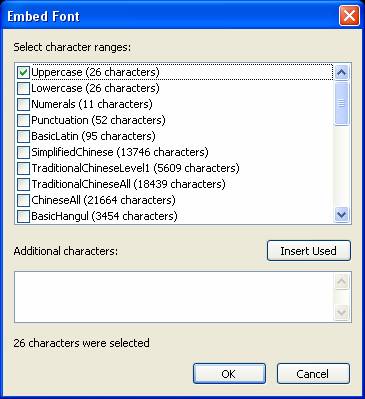Enable TraditionalChineseAll (18439 characters) checkbox
Image resolution: width=365 pixels, height=399 pixels.
coord(23,184)
